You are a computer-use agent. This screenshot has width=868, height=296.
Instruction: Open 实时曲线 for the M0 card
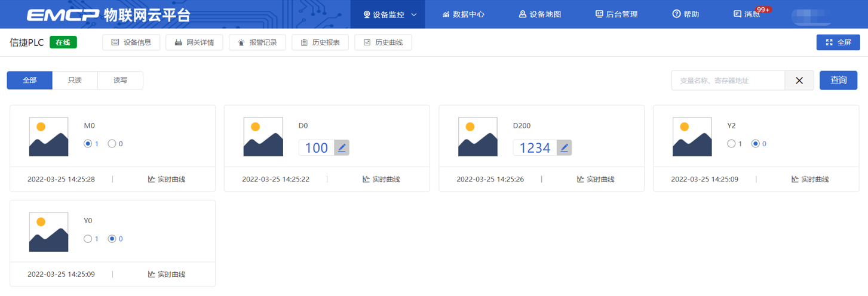pos(167,179)
